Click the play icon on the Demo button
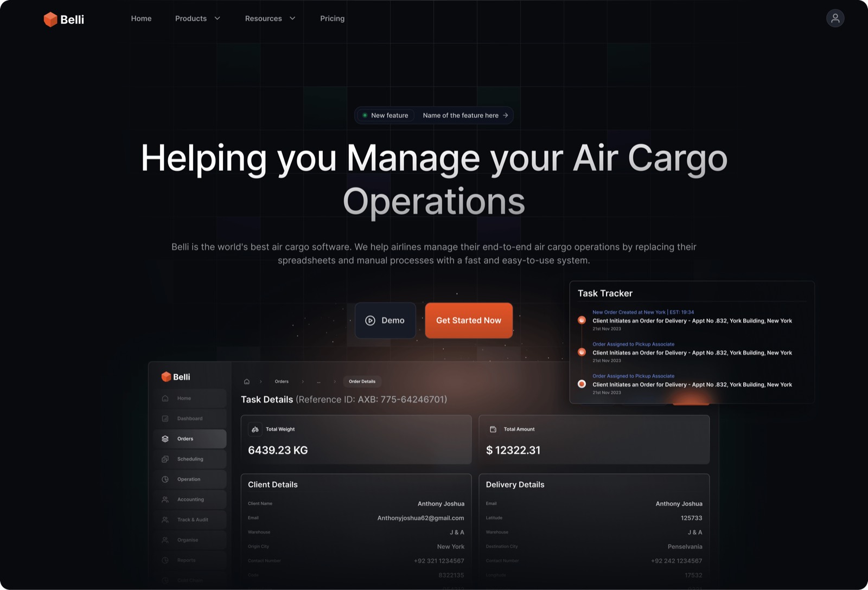This screenshot has height=590, width=868. 370,320
